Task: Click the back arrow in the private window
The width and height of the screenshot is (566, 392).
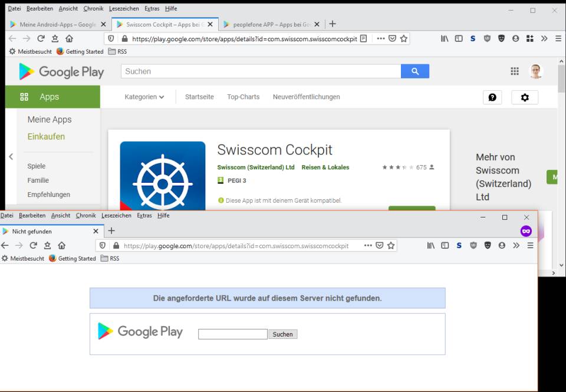Action: 5,245
